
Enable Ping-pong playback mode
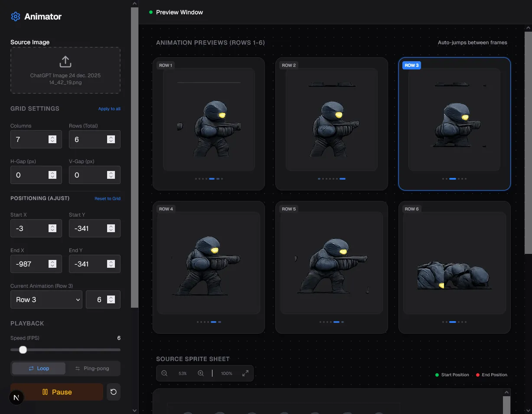[x=92, y=368]
